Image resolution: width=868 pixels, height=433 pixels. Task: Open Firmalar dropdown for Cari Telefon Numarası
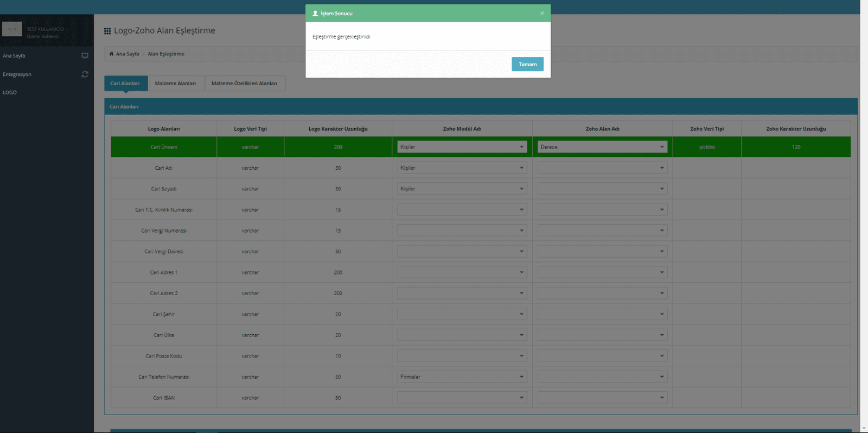point(462,377)
